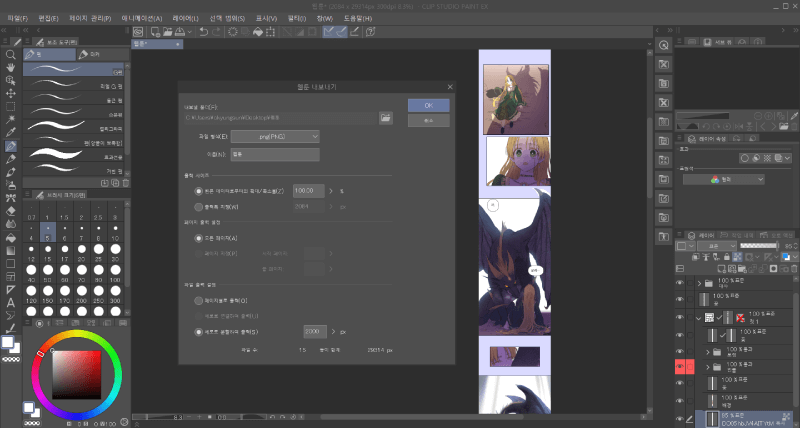The width and height of the screenshot is (800, 428).
Task: Click the Undo arrow in the top toolbar
Action: click(204, 32)
